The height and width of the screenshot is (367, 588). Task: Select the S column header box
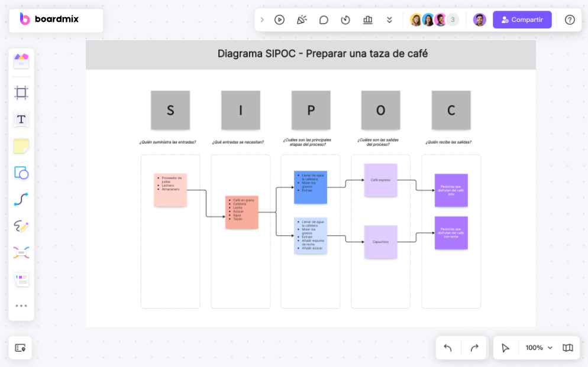pos(170,110)
